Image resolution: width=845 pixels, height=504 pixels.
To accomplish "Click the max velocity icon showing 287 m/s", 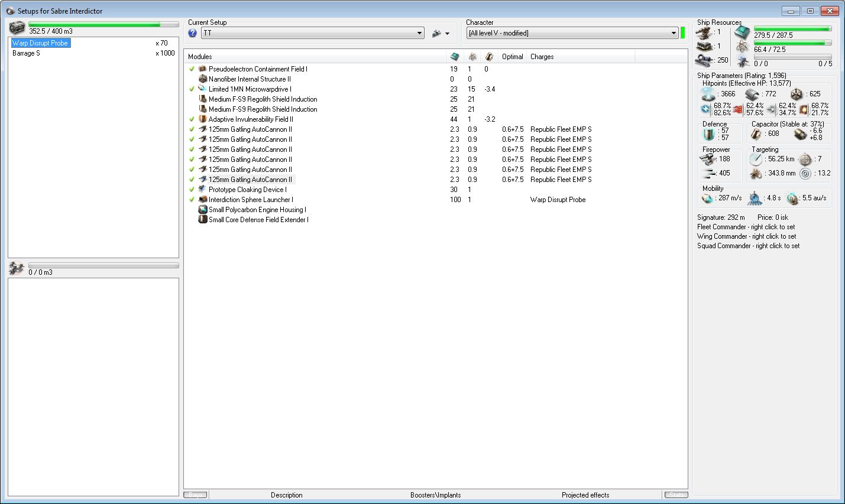I will 708,199.
